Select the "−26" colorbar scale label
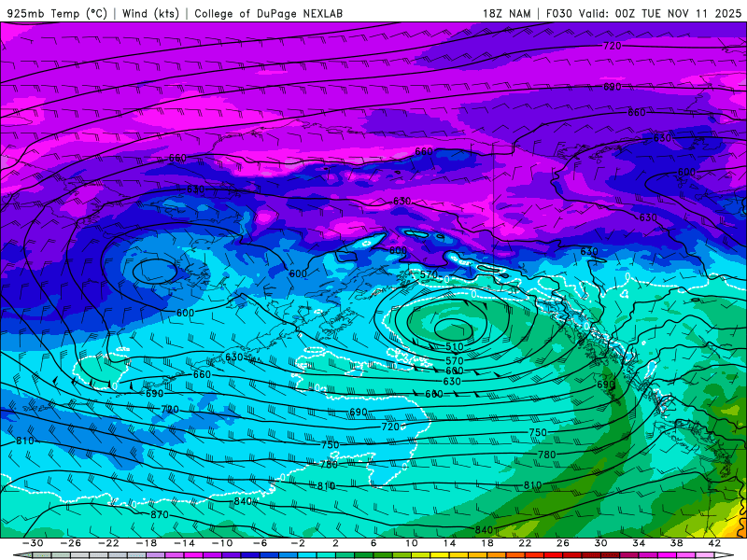This screenshot has width=747, height=560. (x=71, y=543)
